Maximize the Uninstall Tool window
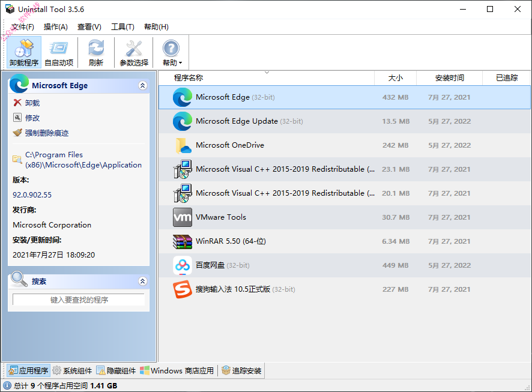Image resolution: width=532 pixels, height=392 pixels. point(490,9)
